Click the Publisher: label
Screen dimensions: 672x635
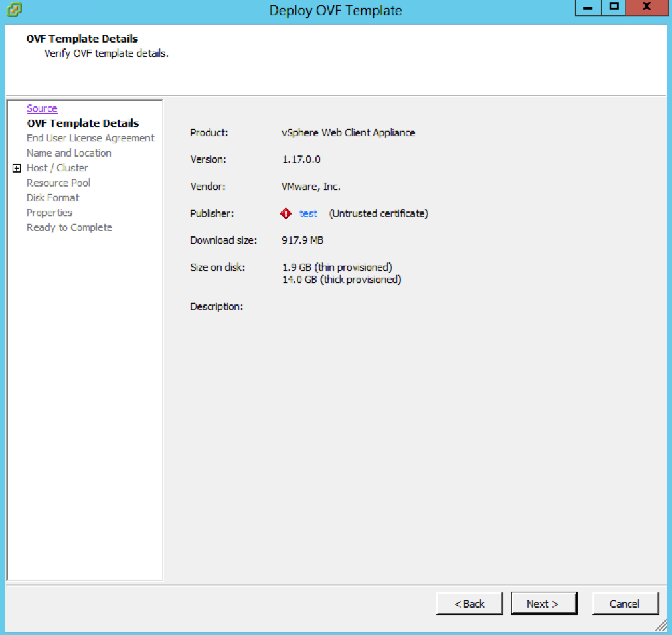[x=212, y=213]
